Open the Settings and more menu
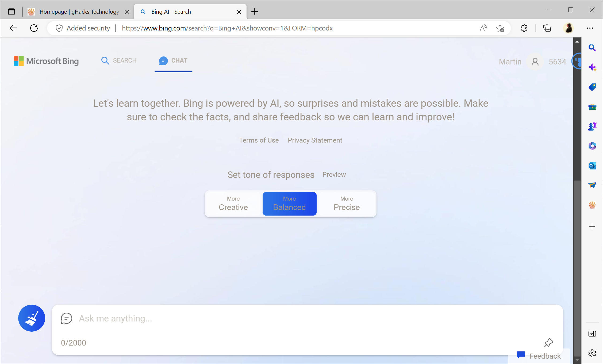This screenshot has width=603, height=364. [590, 28]
